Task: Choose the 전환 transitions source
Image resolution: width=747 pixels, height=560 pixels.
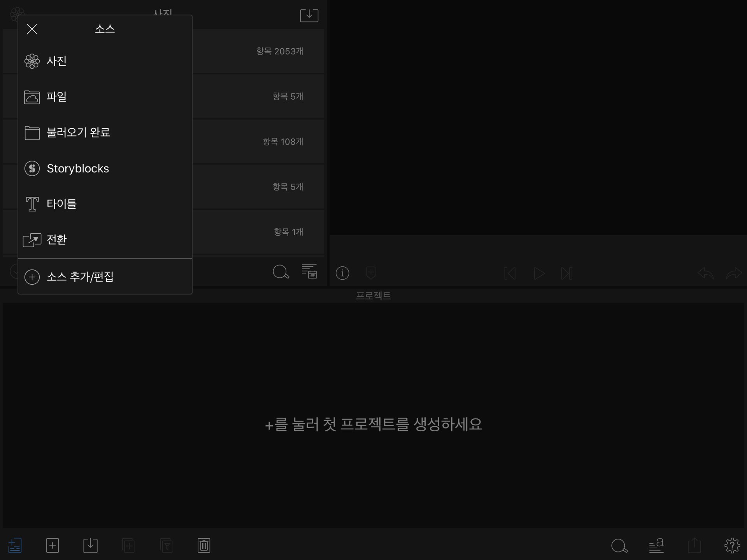Action: click(56, 240)
